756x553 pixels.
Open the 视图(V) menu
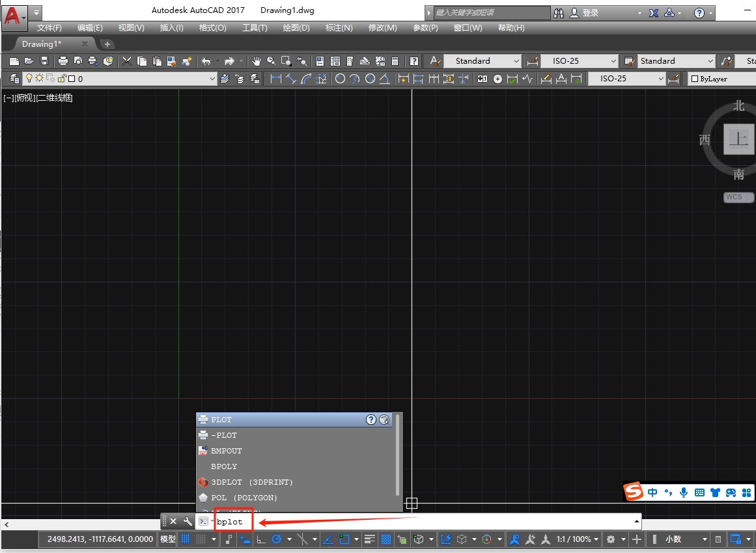[x=131, y=28]
